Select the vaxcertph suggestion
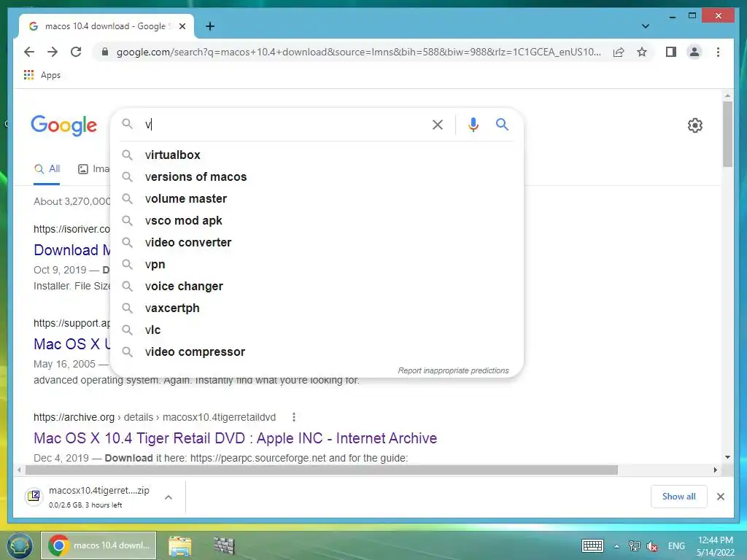747x560 pixels. [x=317, y=308]
